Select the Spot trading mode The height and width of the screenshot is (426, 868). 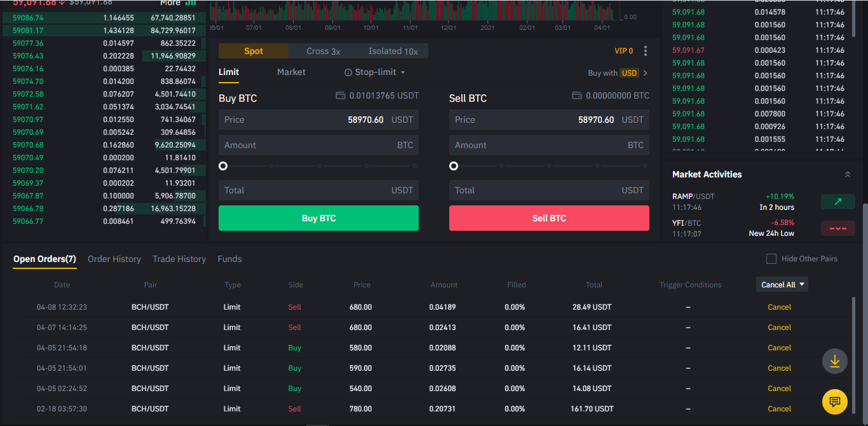[254, 52]
